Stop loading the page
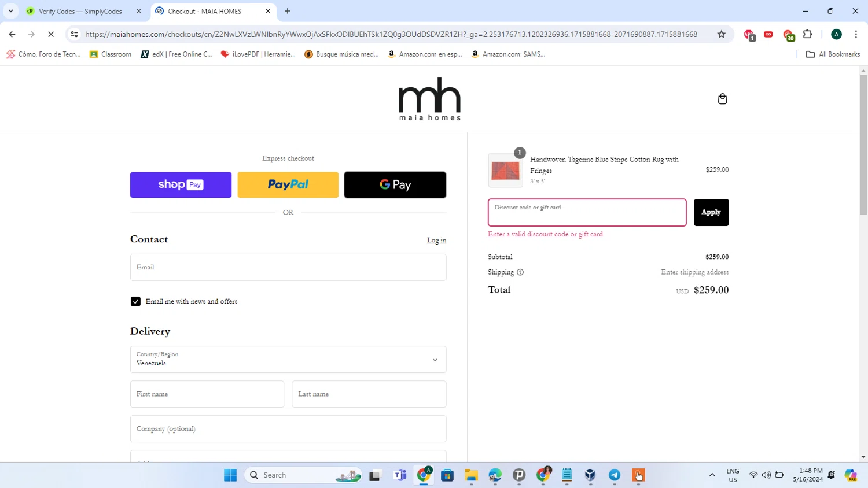 (x=51, y=34)
